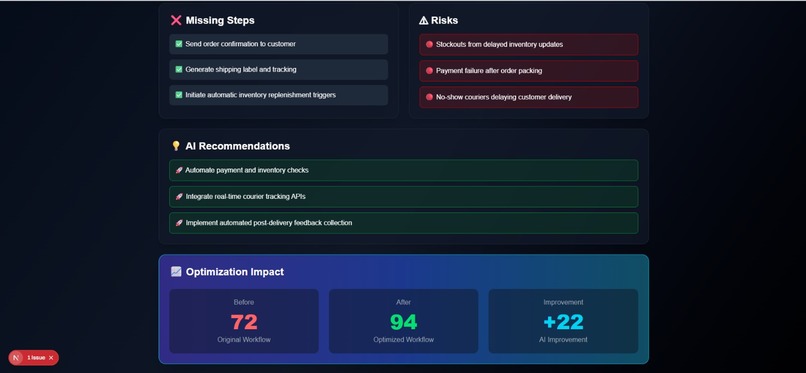The width and height of the screenshot is (806, 373).
Task: Click the red X icon beside Missing Steps
Action: 176,20
